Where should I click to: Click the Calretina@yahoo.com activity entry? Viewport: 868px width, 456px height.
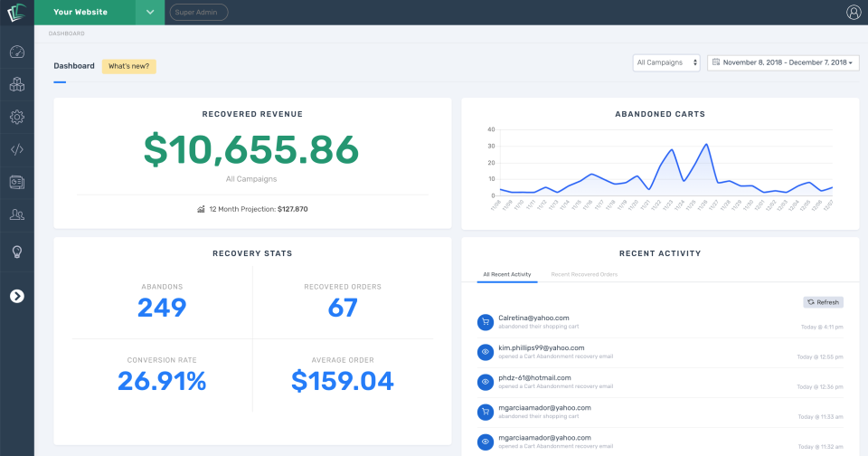pos(660,322)
